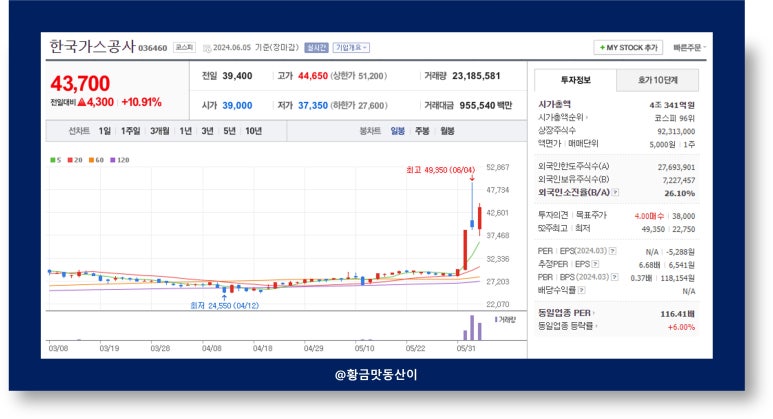The image size is (773, 419).
Task: Select the 주봉 candle chart
Action: (422, 131)
